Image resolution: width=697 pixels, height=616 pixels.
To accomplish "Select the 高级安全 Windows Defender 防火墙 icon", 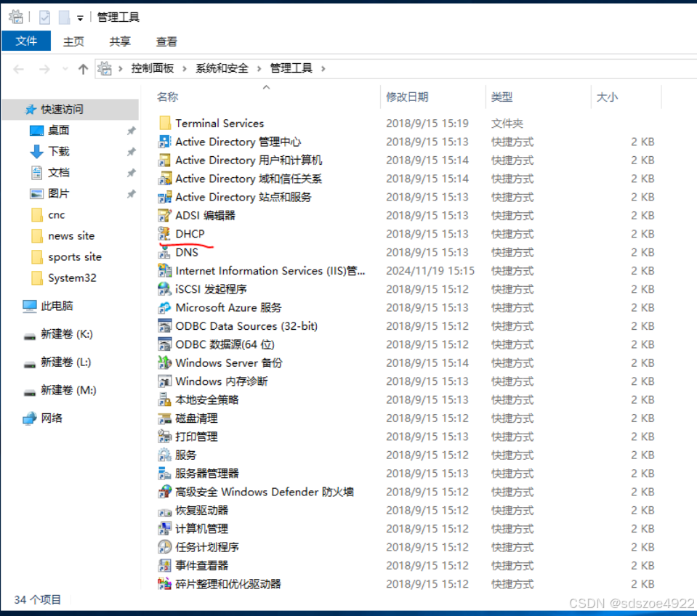I will 164,492.
